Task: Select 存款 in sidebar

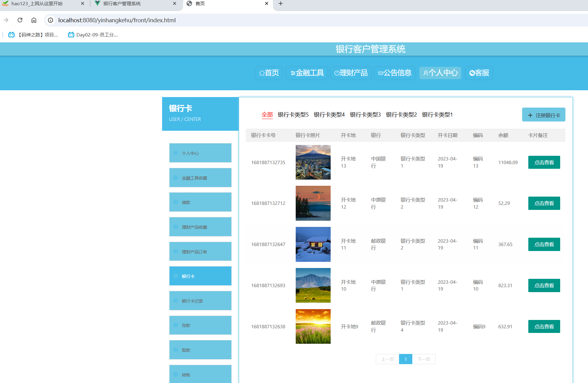Action: coord(200,325)
